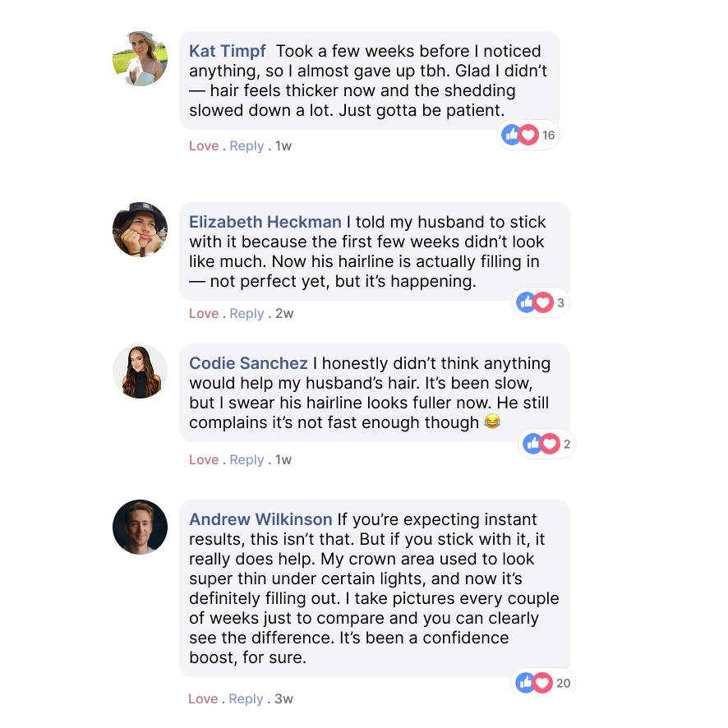Click the heart reaction icon on Codie Sanchez's comment
Image resolution: width=728 pixels, height=728 pixels.
pos(550,445)
